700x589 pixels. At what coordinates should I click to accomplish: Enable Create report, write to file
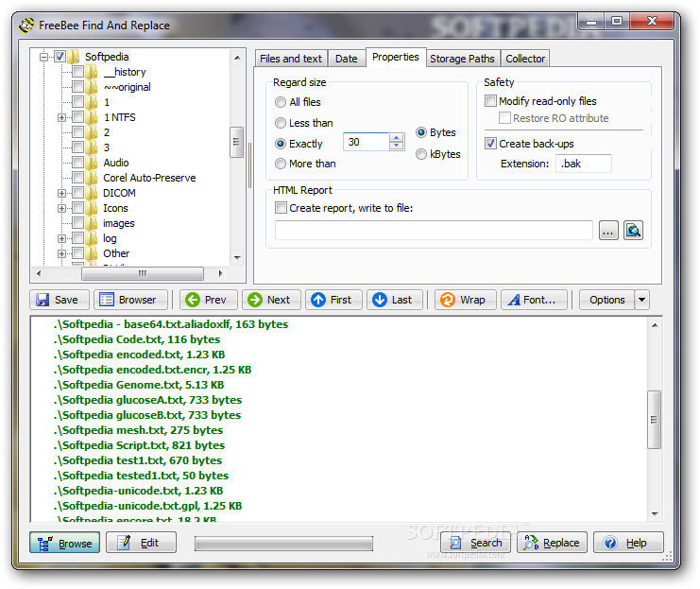[281, 208]
